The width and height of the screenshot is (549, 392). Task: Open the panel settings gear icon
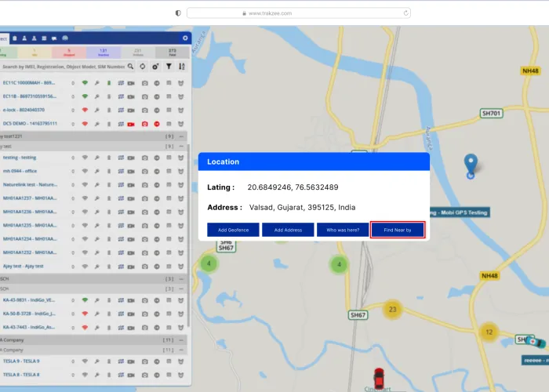185,38
